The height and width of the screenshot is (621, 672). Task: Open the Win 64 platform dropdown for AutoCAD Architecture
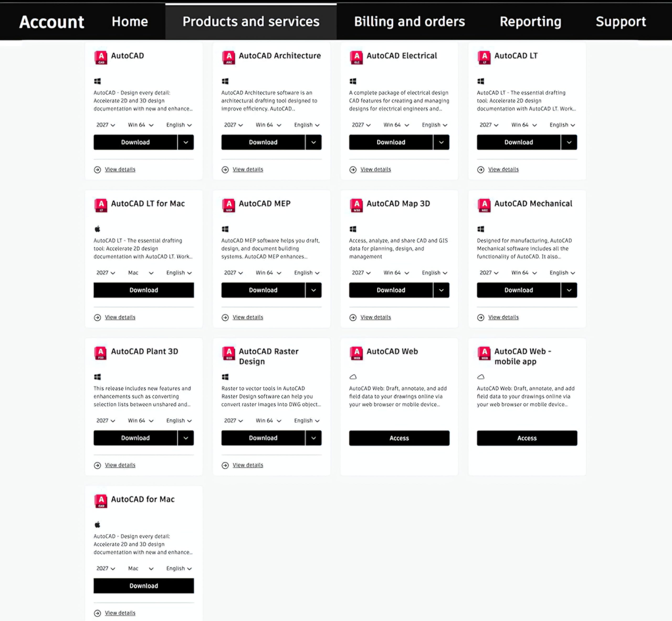click(x=268, y=125)
